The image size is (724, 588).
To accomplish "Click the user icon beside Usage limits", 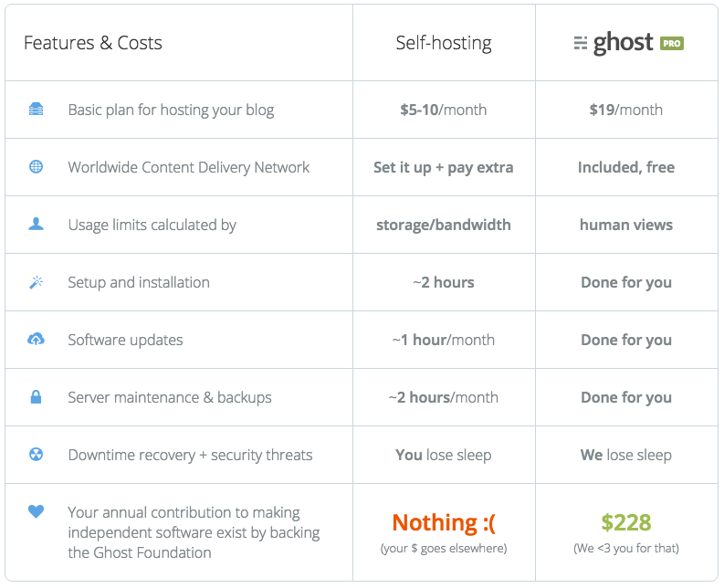I will 36,224.
